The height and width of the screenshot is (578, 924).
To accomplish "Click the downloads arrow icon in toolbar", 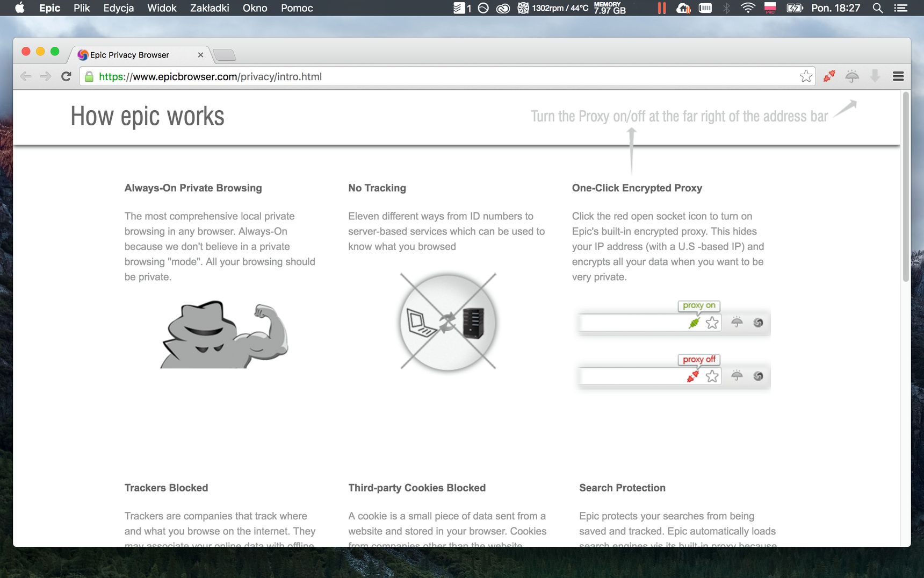I will point(875,76).
